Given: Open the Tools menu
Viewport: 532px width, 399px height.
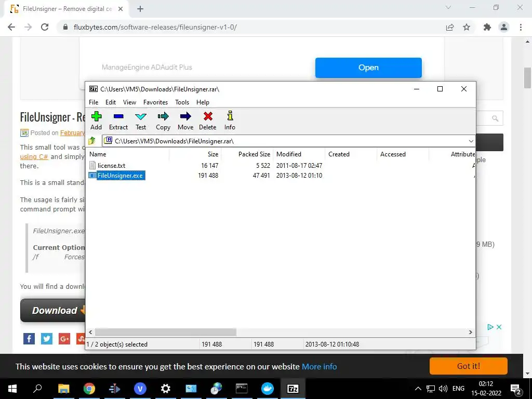Looking at the screenshot, I should pos(182,102).
